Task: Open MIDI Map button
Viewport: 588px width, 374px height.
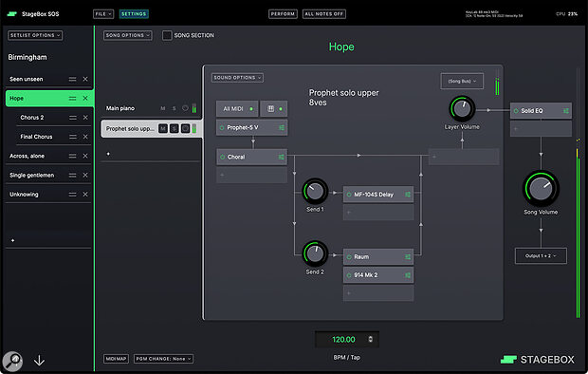Action: [116, 359]
